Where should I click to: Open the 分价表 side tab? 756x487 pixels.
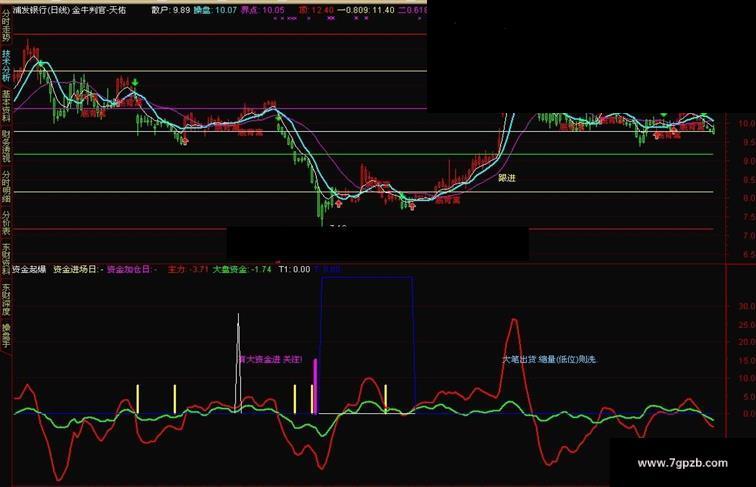[x=6, y=223]
